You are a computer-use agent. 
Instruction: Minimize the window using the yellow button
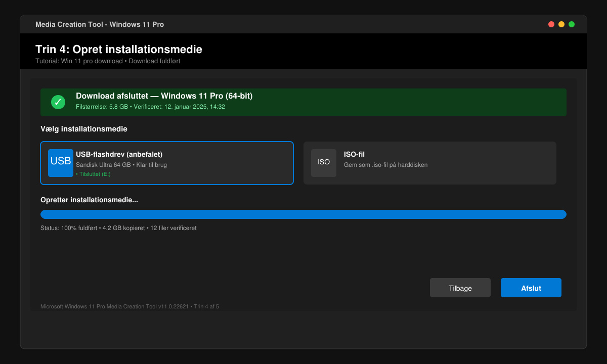tap(561, 24)
